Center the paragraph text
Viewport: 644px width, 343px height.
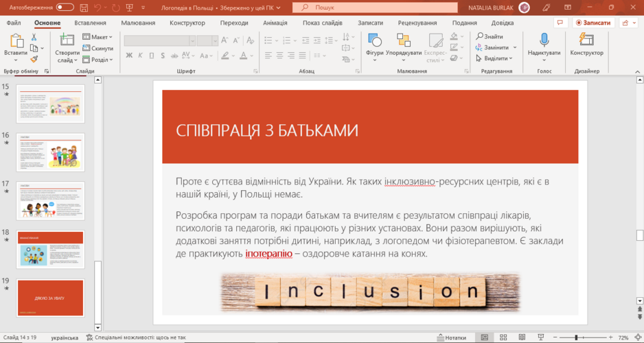click(279, 56)
